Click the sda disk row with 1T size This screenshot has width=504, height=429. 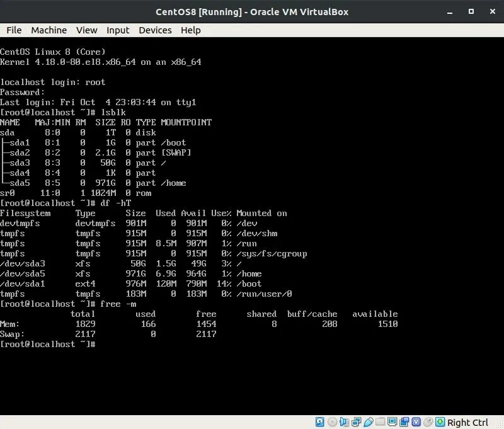pyautogui.click(x=78, y=132)
